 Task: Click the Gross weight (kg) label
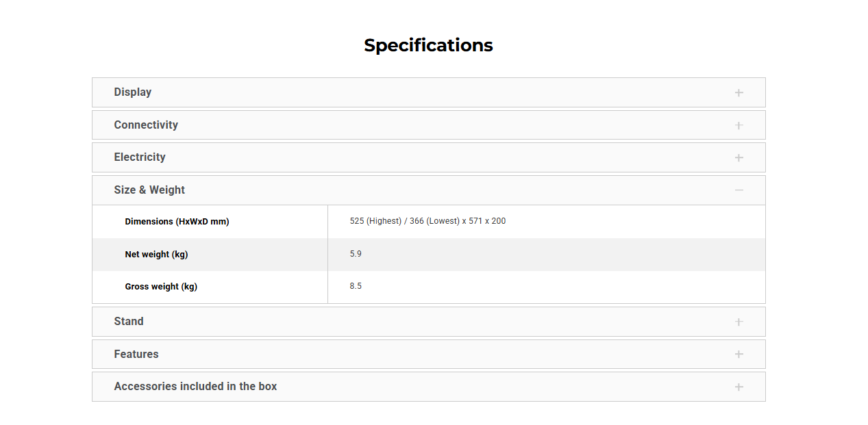161,287
